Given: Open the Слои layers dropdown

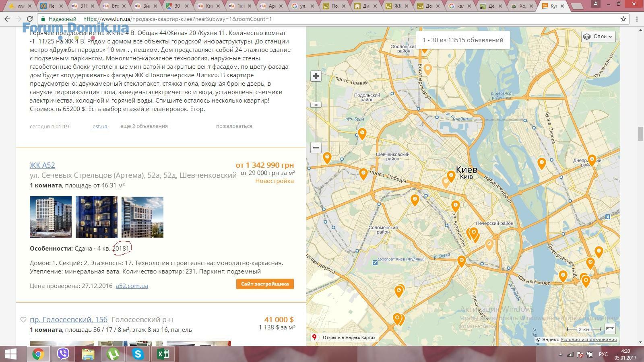Looking at the screenshot, I should (x=598, y=36).
